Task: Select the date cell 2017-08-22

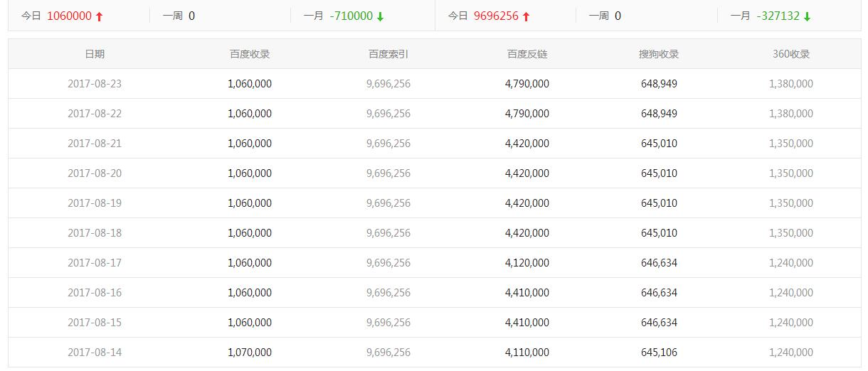Action: pyautogui.click(x=95, y=114)
